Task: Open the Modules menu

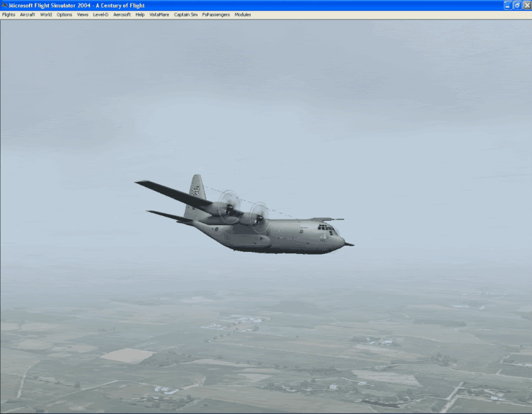Action: (x=243, y=15)
